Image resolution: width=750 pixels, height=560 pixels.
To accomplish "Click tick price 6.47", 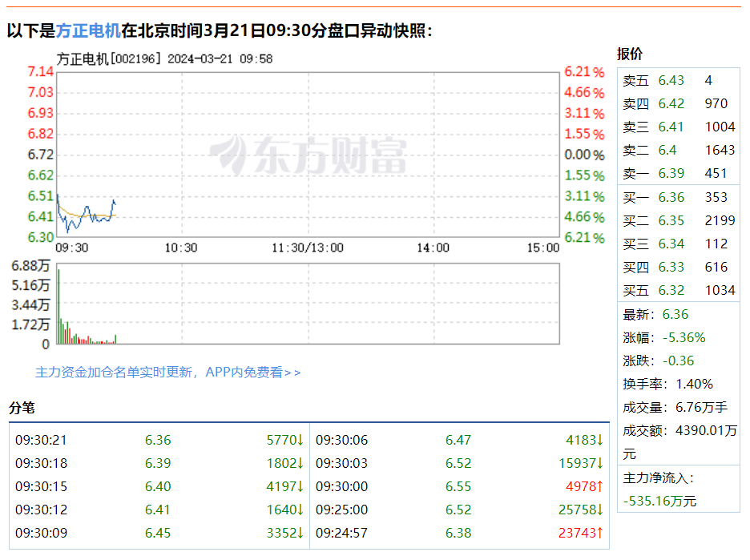I will click(458, 440).
